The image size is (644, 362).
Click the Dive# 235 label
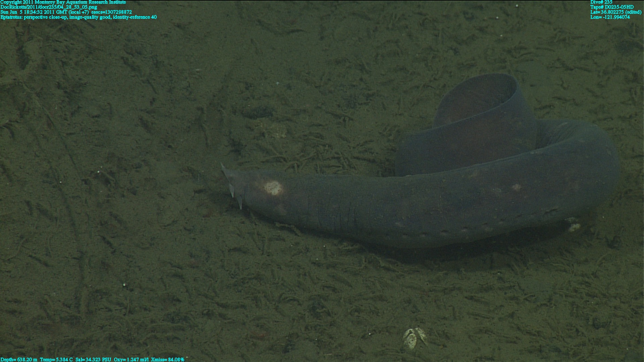601,2
